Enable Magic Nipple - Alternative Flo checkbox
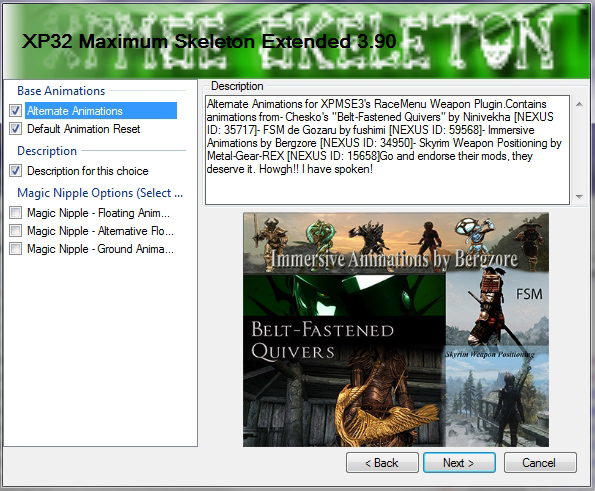 click(16, 231)
